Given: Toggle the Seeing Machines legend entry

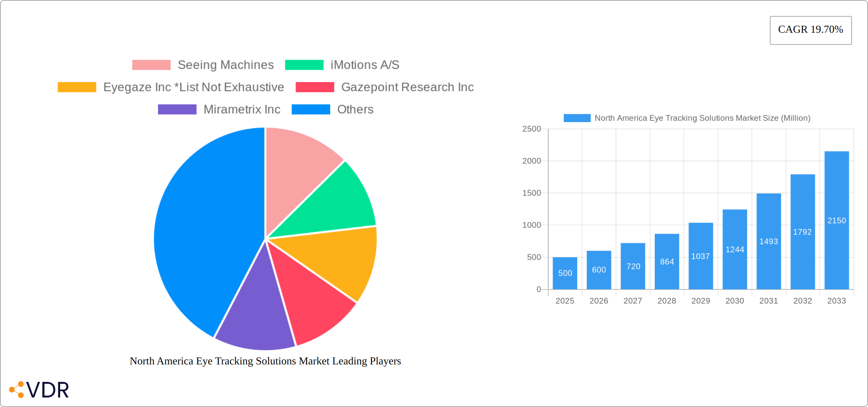Looking at the screenshot, I should click(225, 65).
